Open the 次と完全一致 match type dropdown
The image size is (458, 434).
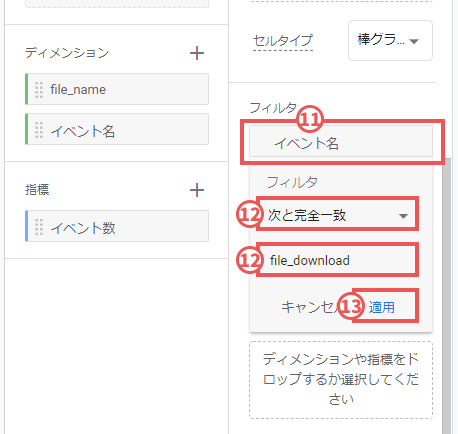point(337,215)
